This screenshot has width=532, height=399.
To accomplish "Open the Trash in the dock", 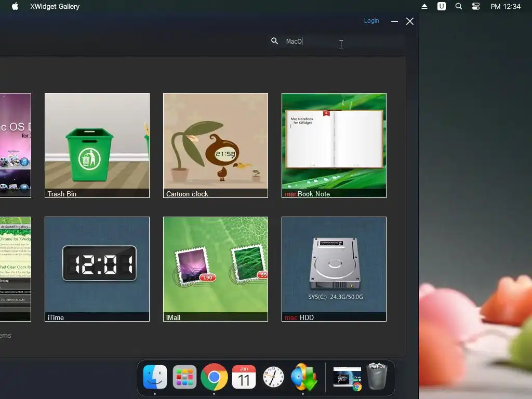I will pos(377,376).
